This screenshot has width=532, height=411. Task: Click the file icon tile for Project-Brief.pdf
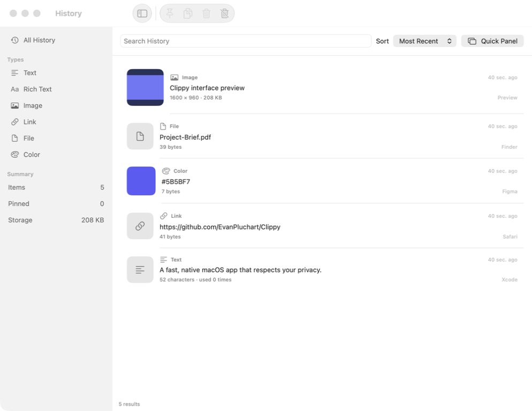point(140,136)
